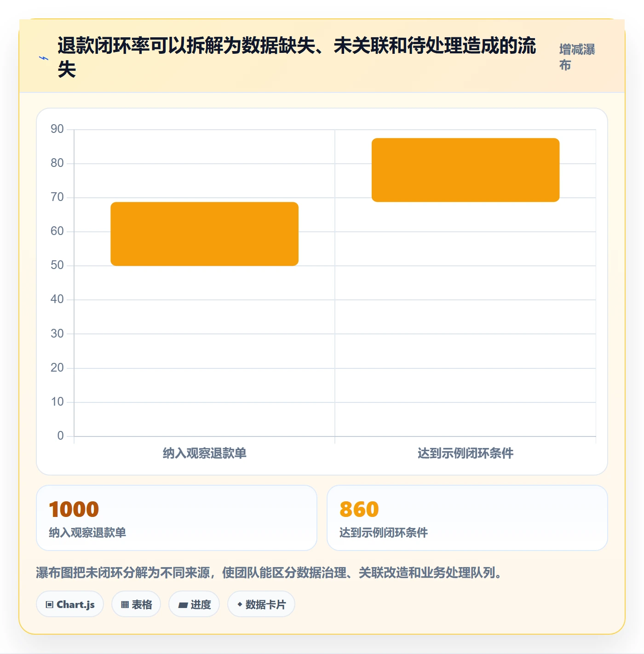Click the orange bar for 纳入观察退款单
The height and width of the screenshot is (654, 644).
205,234
